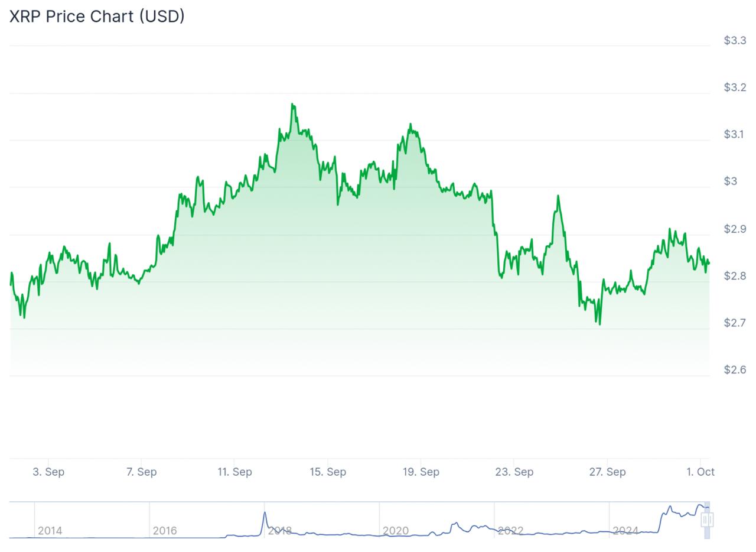Click the $2.9 price axis label
The image size is (756, 552).
click(x=735, y=229)
